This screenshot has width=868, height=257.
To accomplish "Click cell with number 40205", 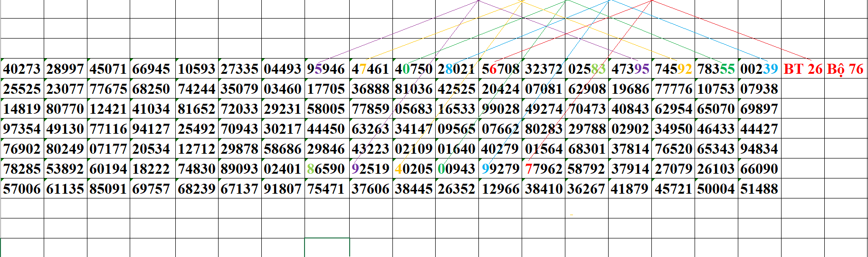I will (414, 169).
